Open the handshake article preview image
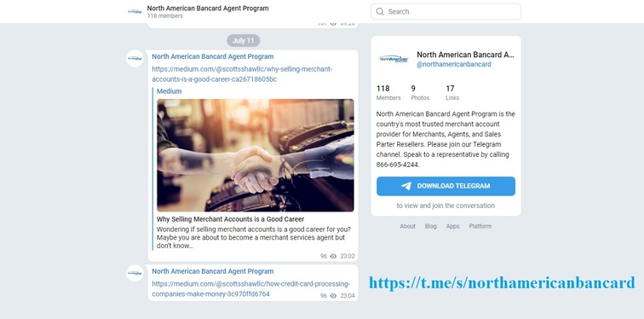The image size is (644, 319). 256,155
